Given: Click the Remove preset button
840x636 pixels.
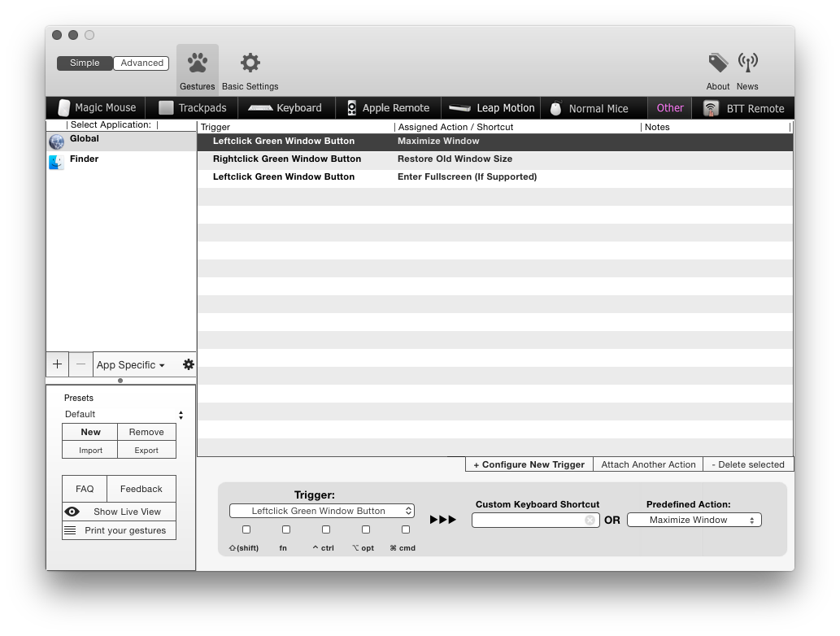Looking at the screenshot, I should (146, 432).
